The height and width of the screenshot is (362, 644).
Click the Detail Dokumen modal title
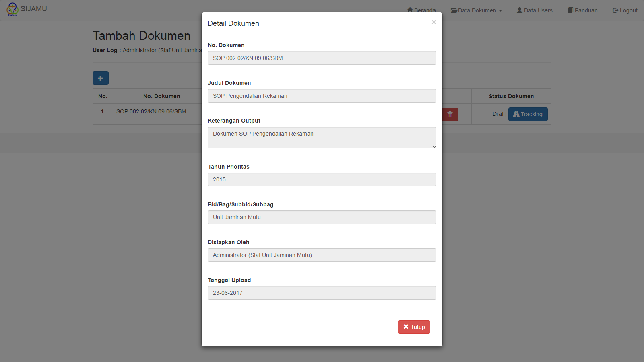(233, 23)
